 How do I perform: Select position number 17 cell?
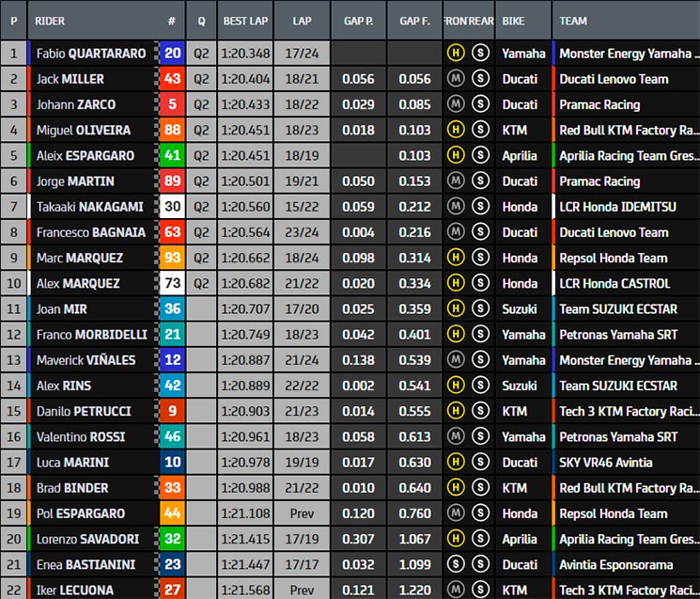click(14, 463)
